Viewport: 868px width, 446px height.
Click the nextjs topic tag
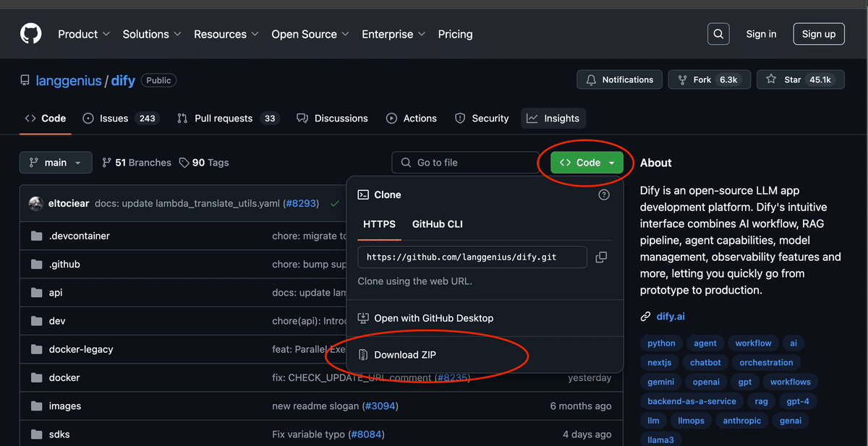pyautogui.click(x=659, y=363)
